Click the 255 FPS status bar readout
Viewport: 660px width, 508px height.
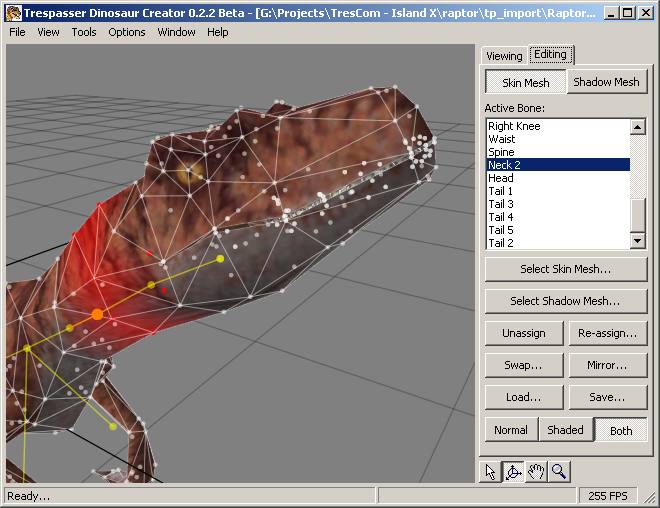coord(608,496)
